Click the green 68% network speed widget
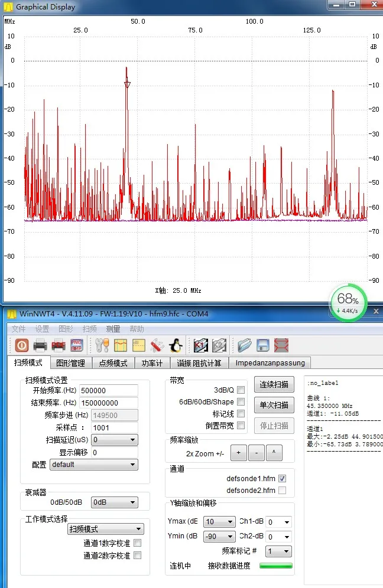Viewport: 383px width, 588px height. [x=348, y=303]
